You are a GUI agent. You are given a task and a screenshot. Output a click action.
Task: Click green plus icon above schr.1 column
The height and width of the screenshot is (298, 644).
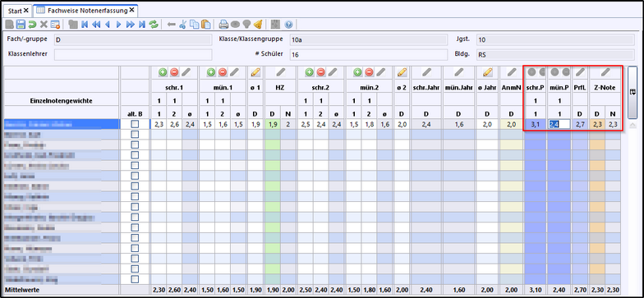[163, 72]
